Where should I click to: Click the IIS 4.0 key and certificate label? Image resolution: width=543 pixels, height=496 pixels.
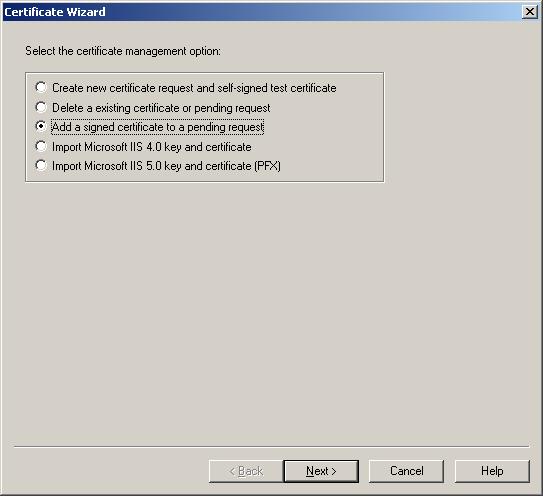[152, 147]
